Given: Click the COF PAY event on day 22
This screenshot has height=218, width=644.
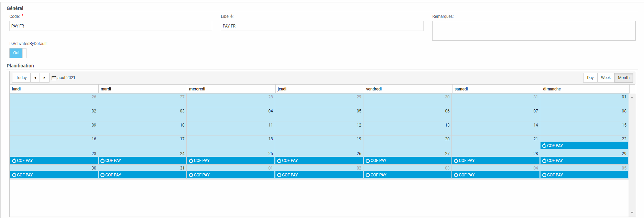Looking at the screenshot, I should [x=584, y=146].
